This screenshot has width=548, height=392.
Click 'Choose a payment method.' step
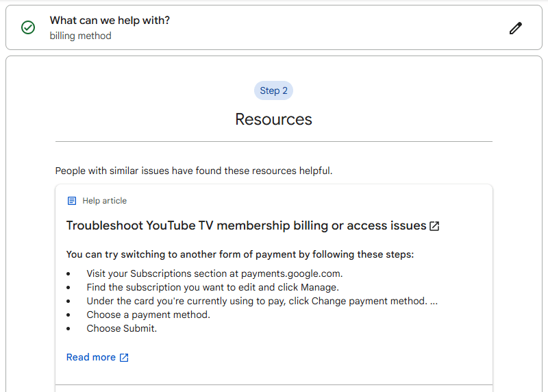point(148,315)
